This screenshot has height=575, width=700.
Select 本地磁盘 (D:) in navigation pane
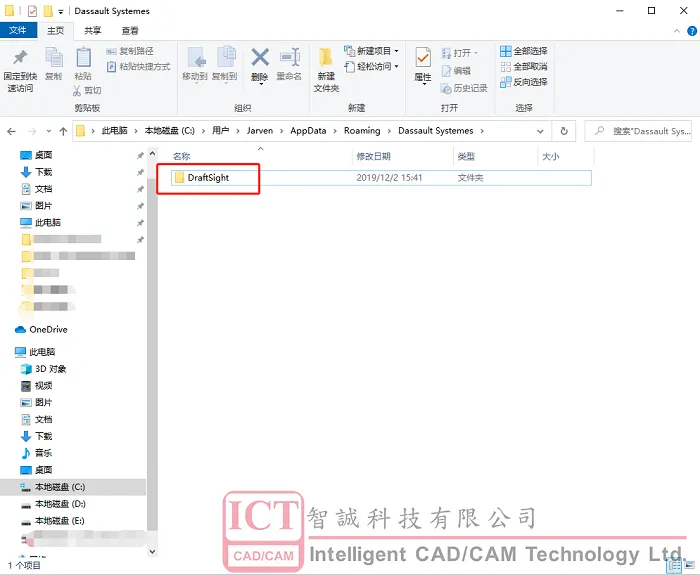tap(54, 504)
